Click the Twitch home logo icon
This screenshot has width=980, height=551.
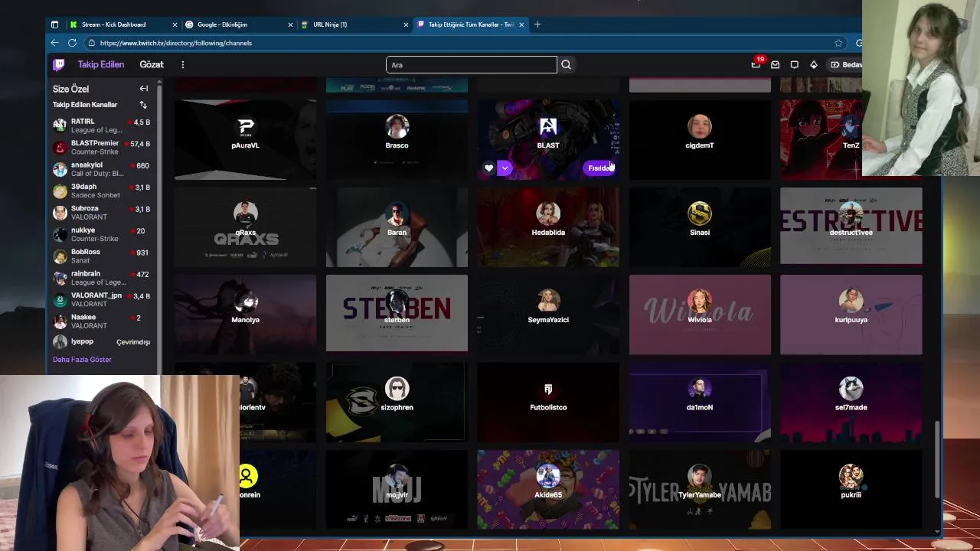[x=59, y=65]
